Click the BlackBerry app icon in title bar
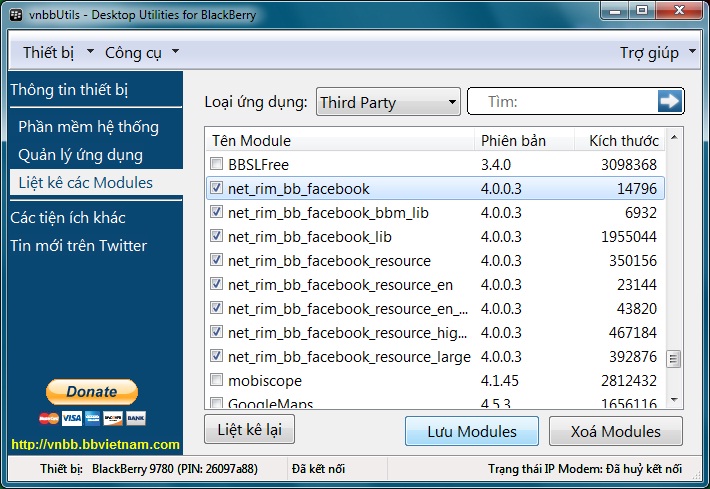 pyautogui.click(x=16, y=14)
